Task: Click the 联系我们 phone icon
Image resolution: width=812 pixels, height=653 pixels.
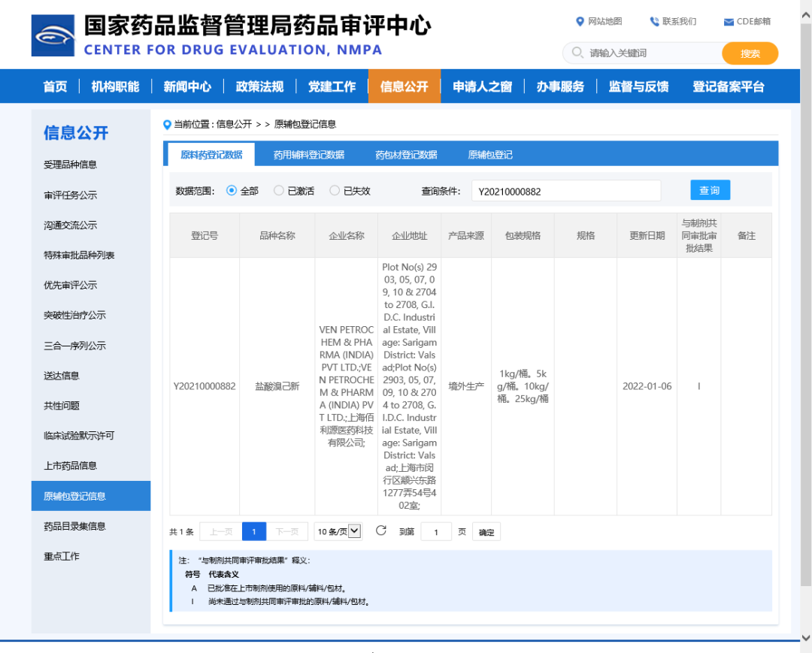Action: (x=654, y=22)
